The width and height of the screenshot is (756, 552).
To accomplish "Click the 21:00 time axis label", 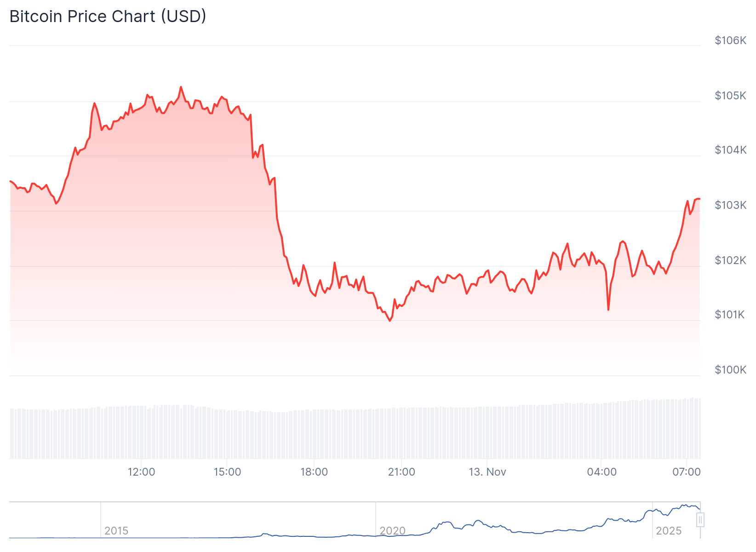I will [x=401, y=472].
